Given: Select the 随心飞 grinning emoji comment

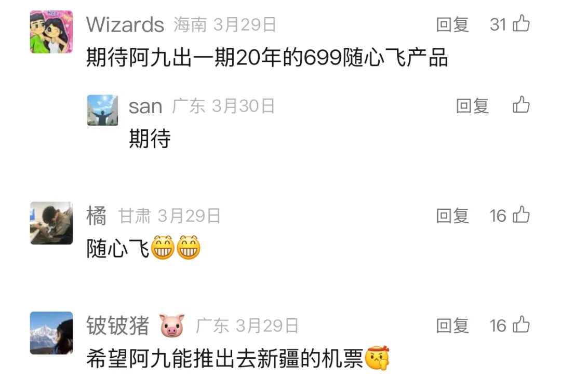Looking at the screenshot, I should point(143,248).
